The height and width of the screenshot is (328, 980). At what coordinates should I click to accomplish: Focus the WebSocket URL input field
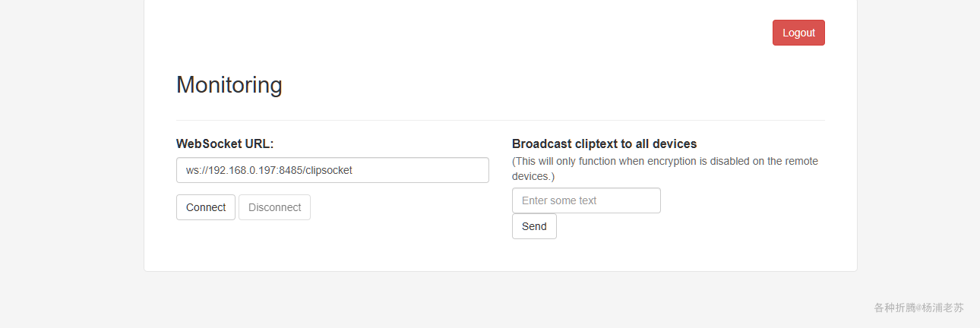[x=333, y=170]
